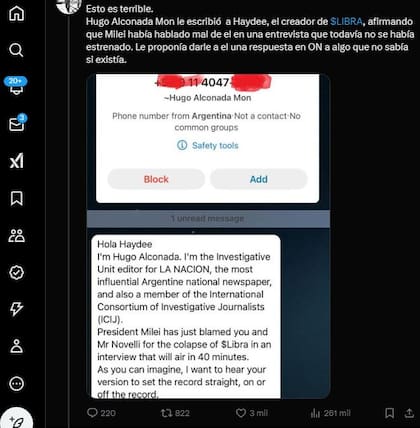The width and height of the screenshot is (420, 428).
Task: Open More options circle icon
Action: (16, 383)
